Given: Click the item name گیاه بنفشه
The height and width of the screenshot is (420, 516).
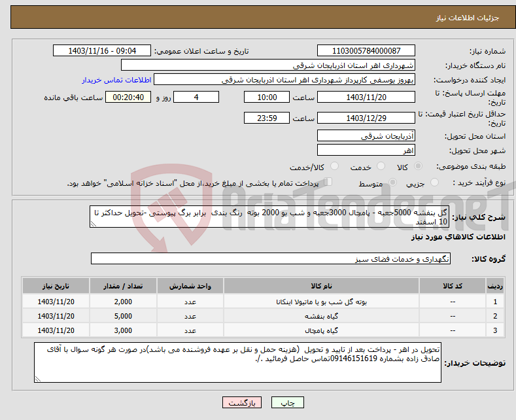Looking at the screenshot, I should pos(321,317).
